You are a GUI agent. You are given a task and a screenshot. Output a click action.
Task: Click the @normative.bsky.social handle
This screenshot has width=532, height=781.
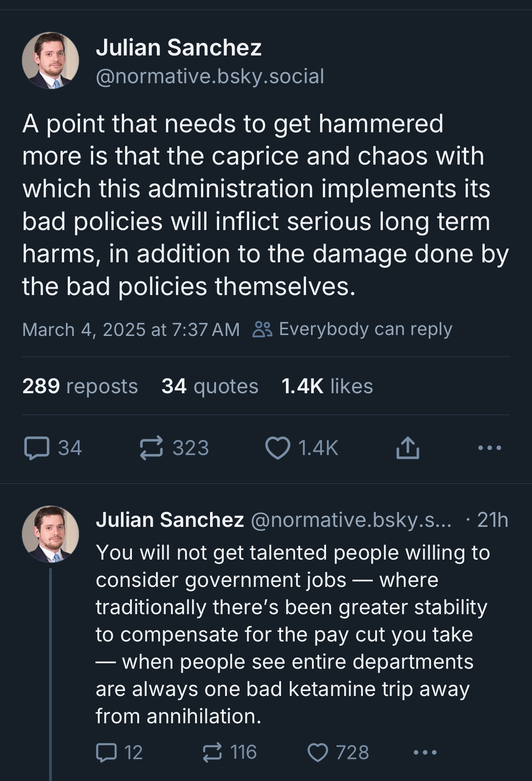(210, 76)
